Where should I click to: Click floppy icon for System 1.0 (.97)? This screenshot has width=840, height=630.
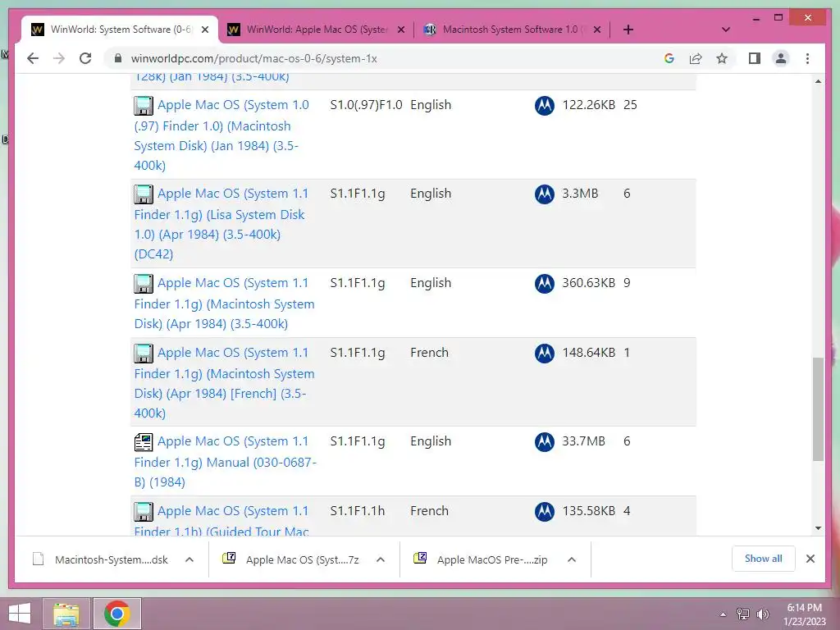pyautogui.click(x=143, y=106)
